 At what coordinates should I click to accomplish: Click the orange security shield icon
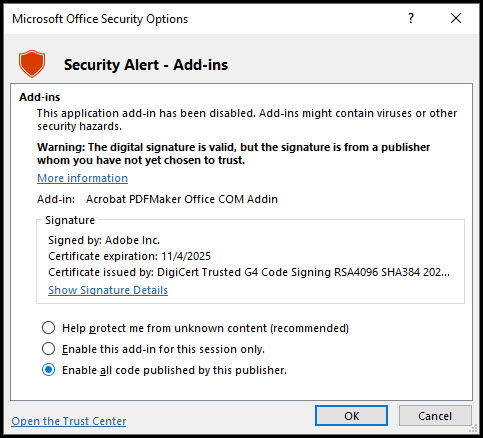32,64
